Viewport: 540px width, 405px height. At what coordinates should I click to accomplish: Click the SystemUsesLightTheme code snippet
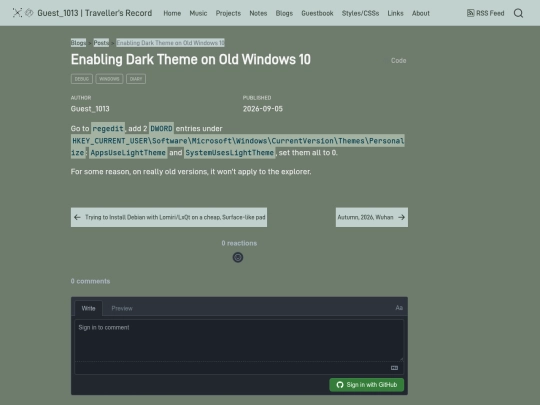(x=229, y=153)
